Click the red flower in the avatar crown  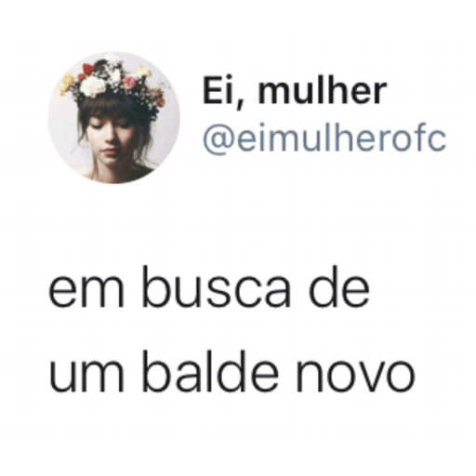[x=87, y=69]
